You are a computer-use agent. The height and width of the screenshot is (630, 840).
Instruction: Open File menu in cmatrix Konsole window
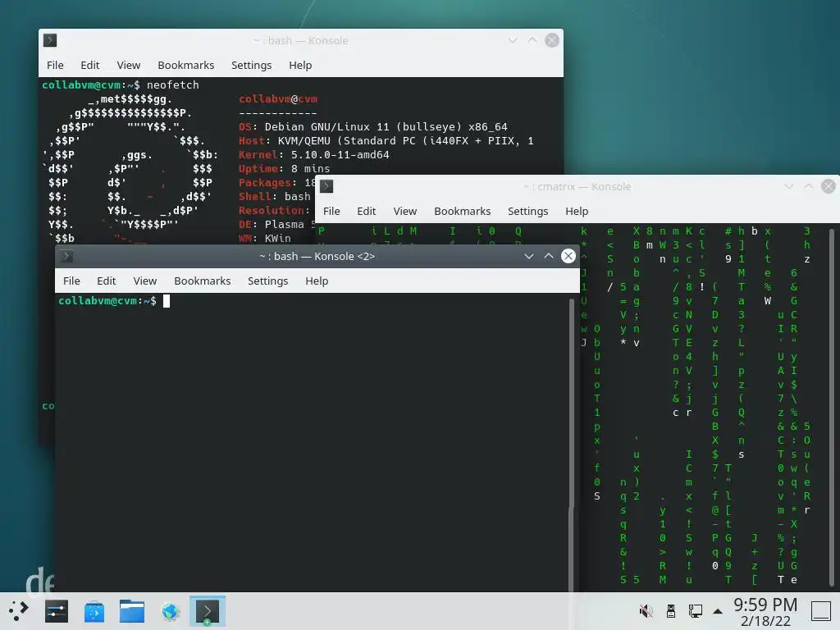pos(331,211)
